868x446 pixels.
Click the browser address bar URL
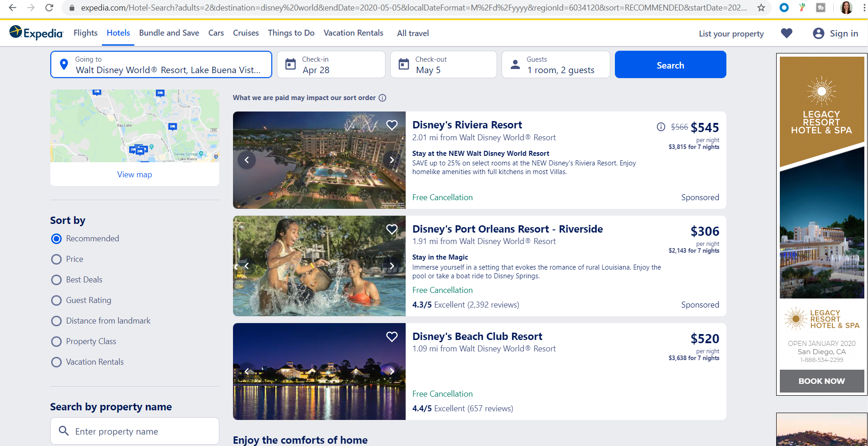(x=413, y=8)
